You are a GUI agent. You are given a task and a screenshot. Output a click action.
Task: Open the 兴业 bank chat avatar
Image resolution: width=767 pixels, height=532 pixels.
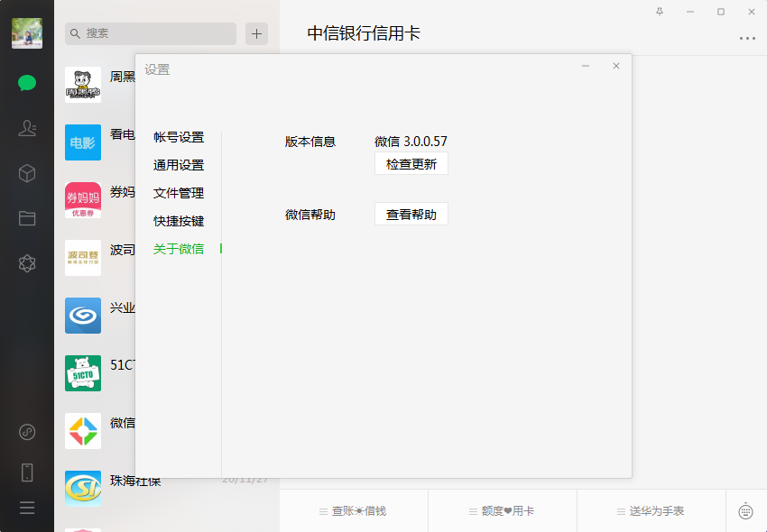83,316
